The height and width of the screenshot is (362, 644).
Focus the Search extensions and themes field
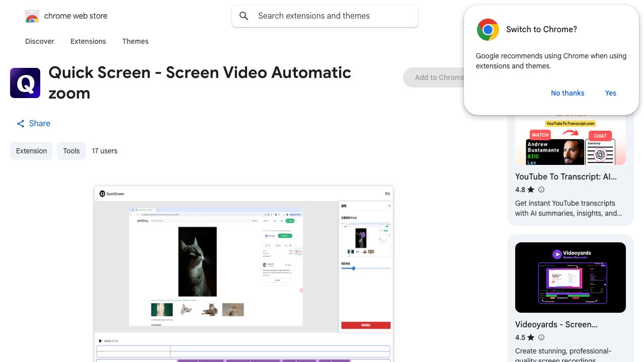[x=325, y=16]
